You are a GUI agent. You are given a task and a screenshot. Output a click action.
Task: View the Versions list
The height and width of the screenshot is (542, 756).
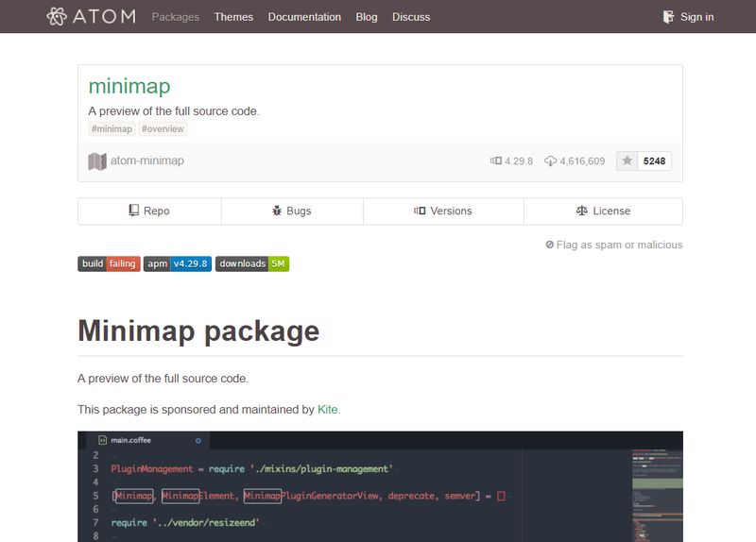pyautogui.click(x=442, y=211)
